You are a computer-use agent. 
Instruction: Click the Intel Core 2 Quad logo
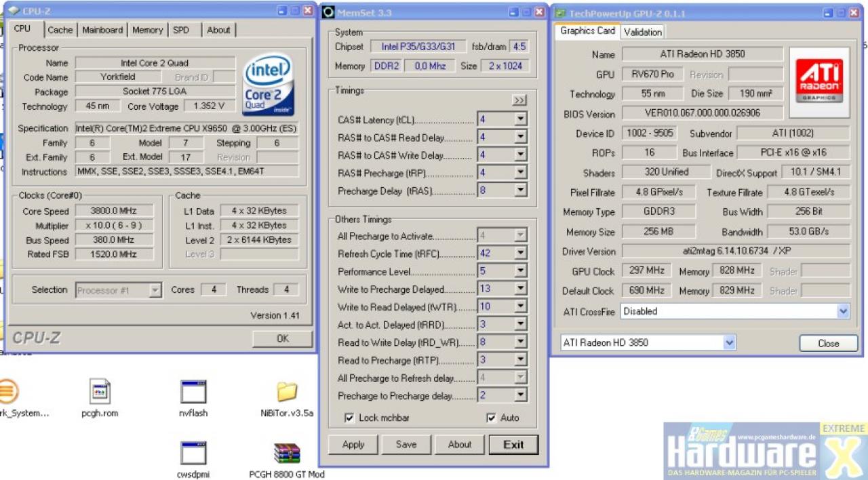tap(269, 85)
